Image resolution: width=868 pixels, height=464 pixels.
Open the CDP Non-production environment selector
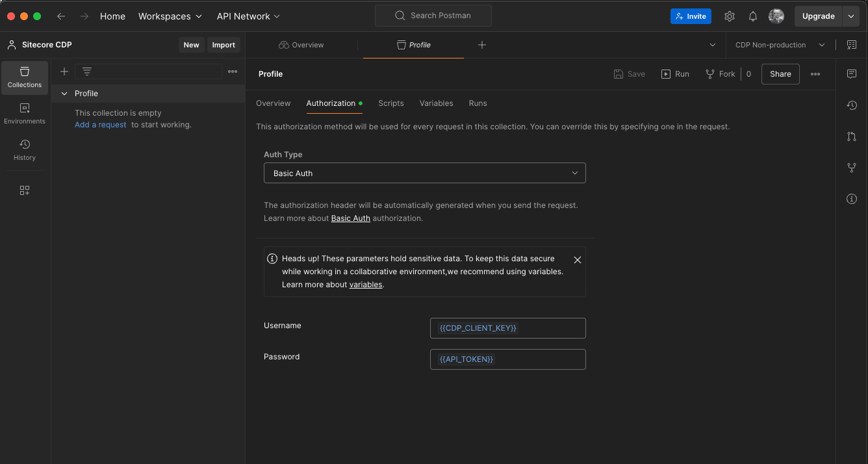(780, 45)
